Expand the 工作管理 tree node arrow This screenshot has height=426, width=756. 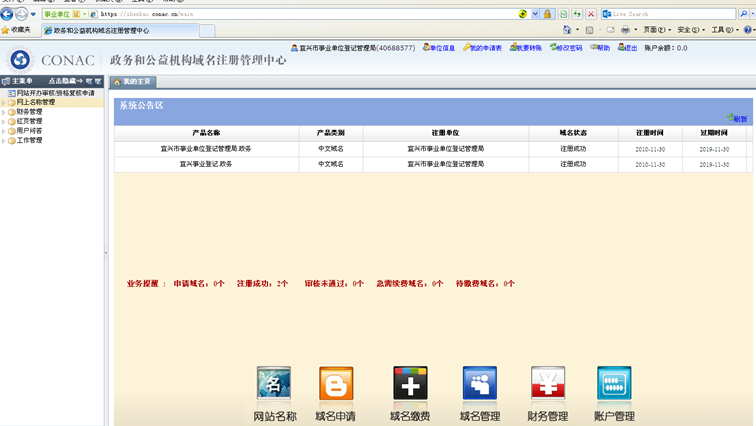pyautogui.click(x=3, y=141)
